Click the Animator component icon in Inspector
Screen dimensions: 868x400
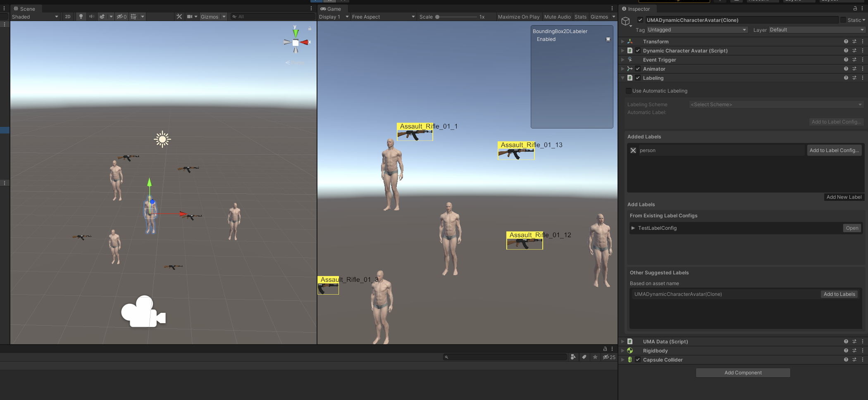point(630,69)
